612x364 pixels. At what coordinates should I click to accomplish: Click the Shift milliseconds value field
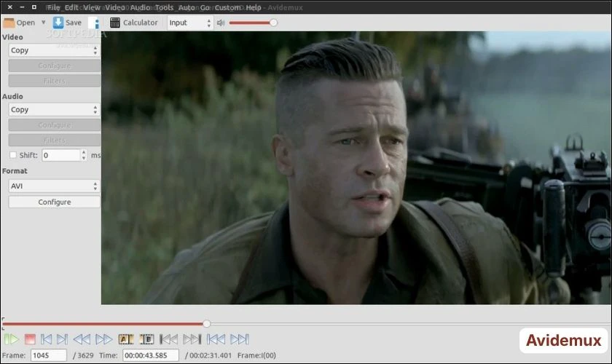[x=61, y=155]
